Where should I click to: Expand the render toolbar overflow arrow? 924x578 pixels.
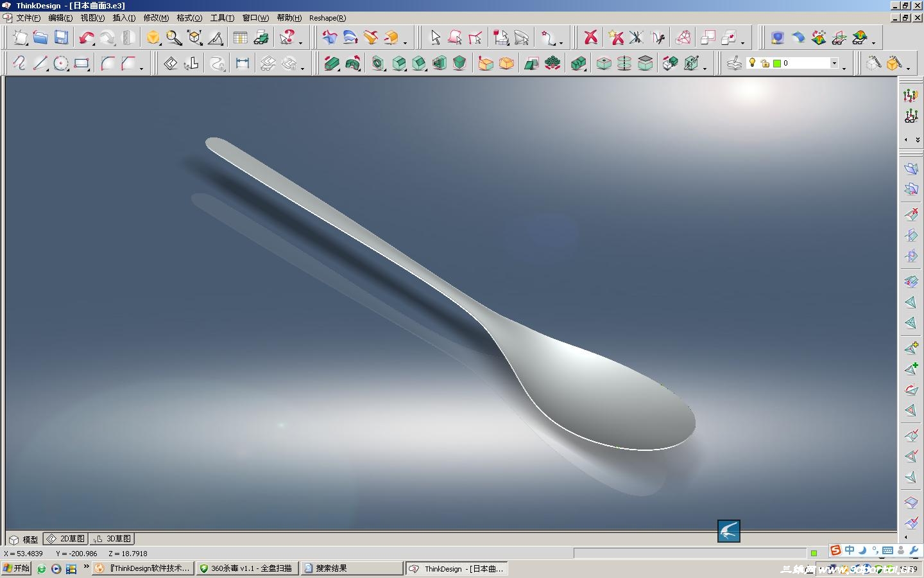pos(874,42)
